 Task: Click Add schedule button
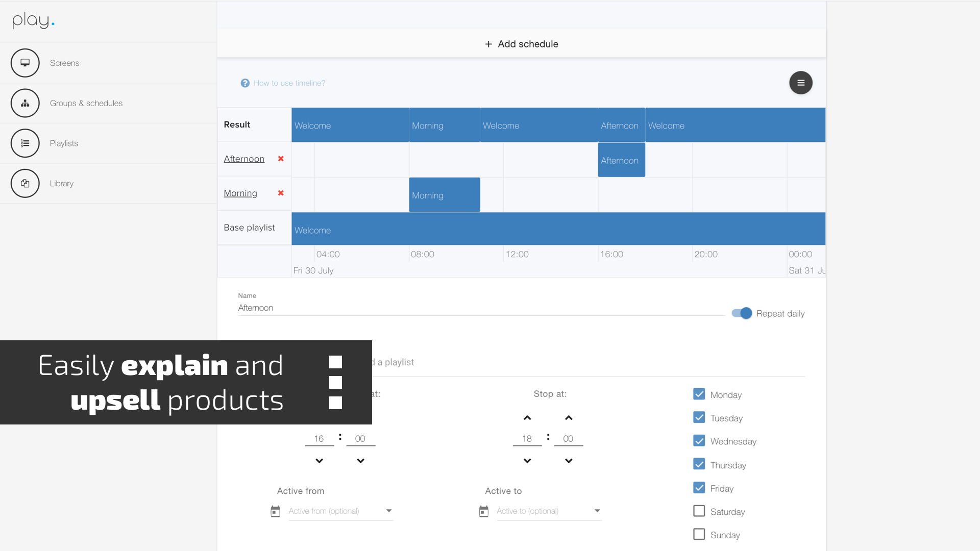coord(521,44)
